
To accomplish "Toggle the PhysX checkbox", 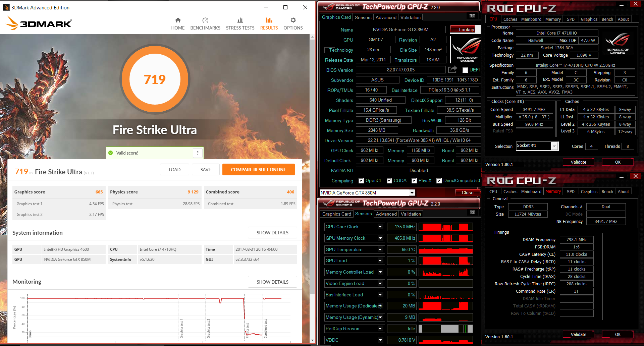I will coord(414,181).
